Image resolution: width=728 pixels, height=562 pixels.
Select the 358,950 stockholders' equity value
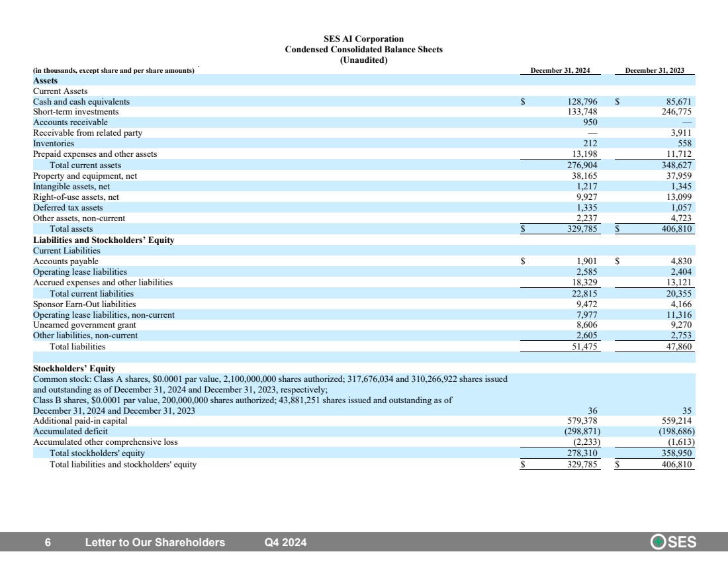676,454
